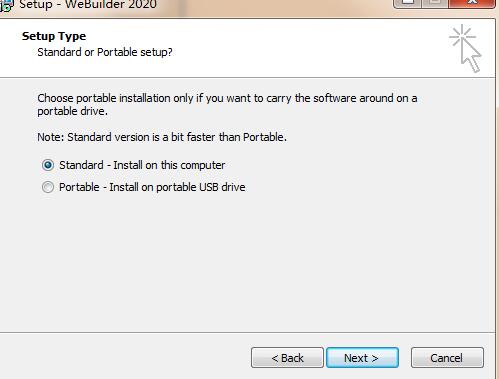Click the 'Install on this computer' label
The image size is (499, 379).
click(x=169, y=165)
